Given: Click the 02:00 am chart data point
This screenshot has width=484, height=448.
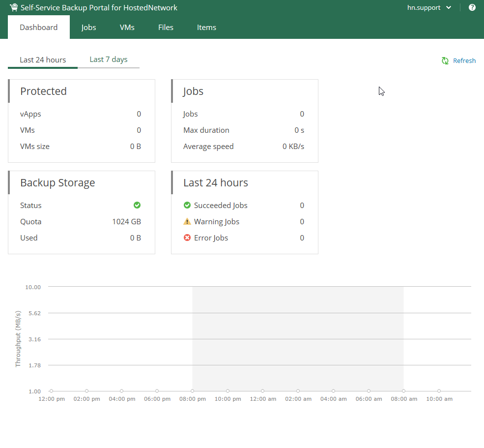Looking at the screenshot, I should click(298, 391).
